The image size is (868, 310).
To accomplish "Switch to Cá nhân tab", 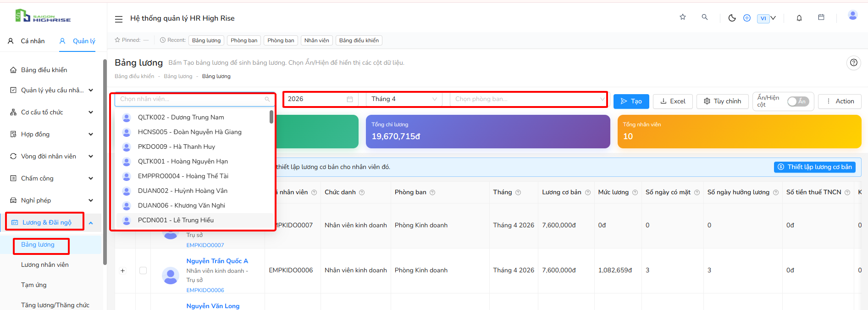I will click(26, 41).
